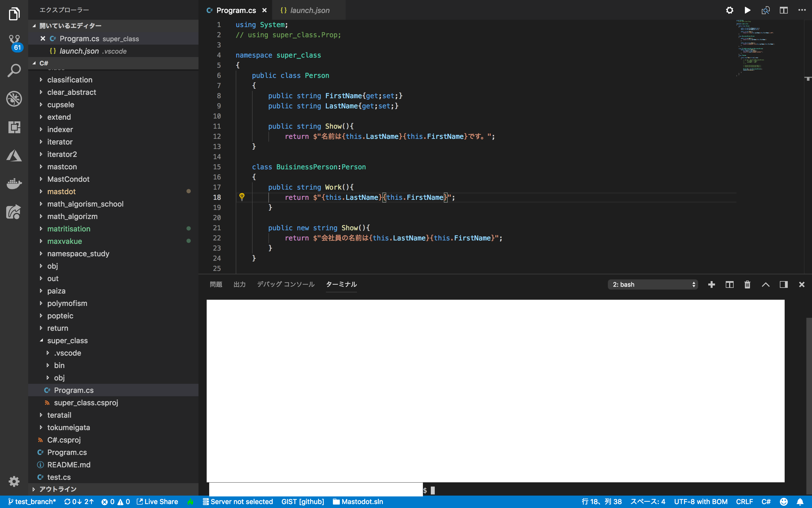Open the Search view in activity bar

click(x=14, y=71)
